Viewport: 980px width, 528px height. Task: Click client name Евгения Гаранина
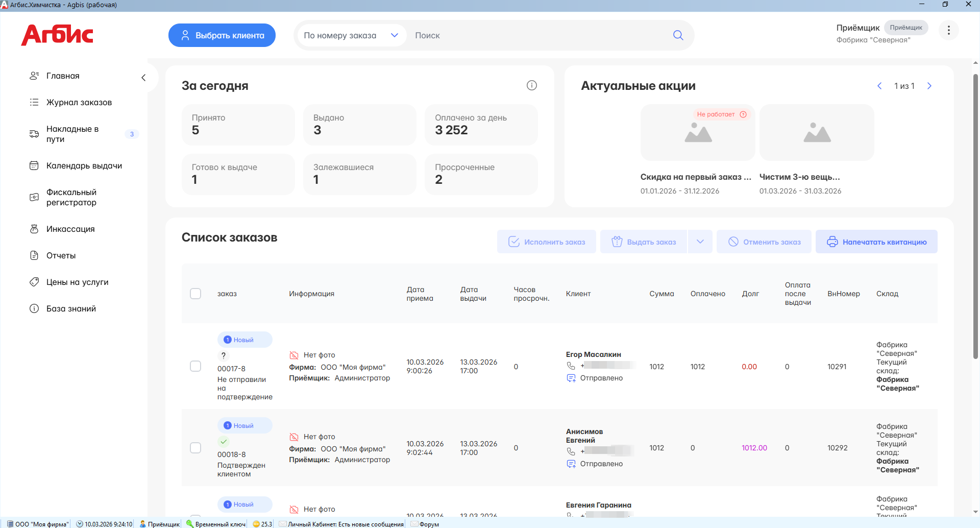click(x=599, y=505)
